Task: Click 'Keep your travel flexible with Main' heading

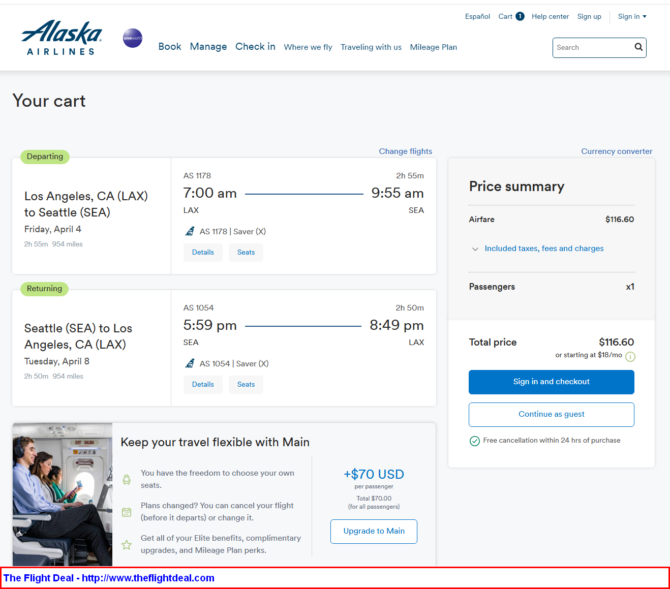Action: [215, 442]
